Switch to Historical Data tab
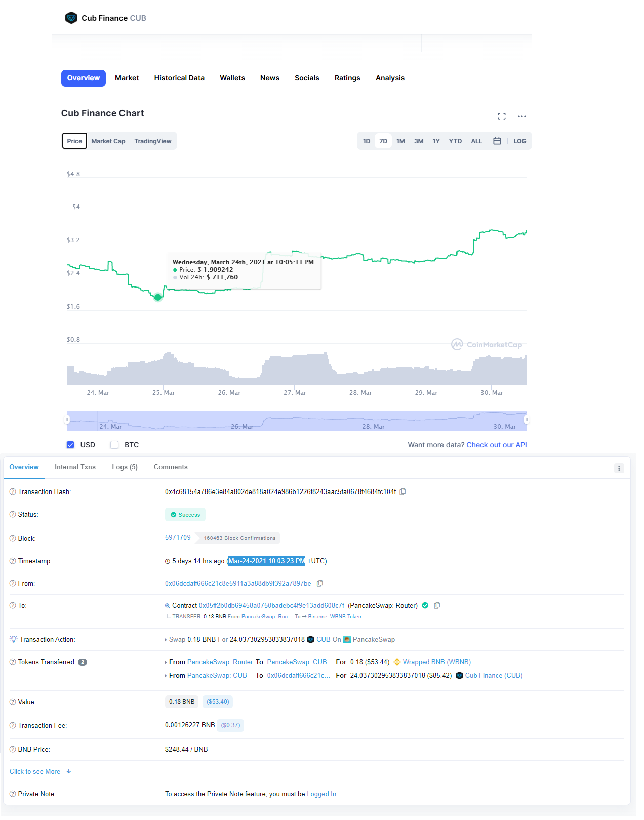This screenshot has width=644, height=820. (x=179, y=78)
